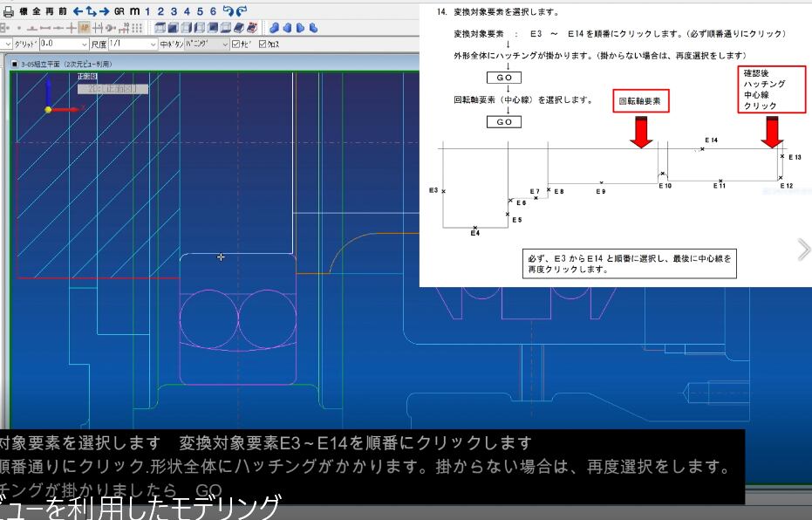812x520 pixels.
Task: Select view number 1 in the toolbar
Action: pos(147,11)
